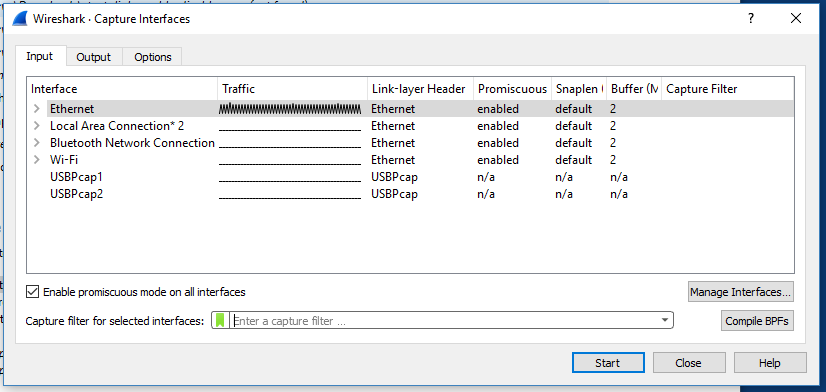This screenshot has height=392, width=826.
Task: Sort by the Link-layer Header column
Action: [420, 89]
